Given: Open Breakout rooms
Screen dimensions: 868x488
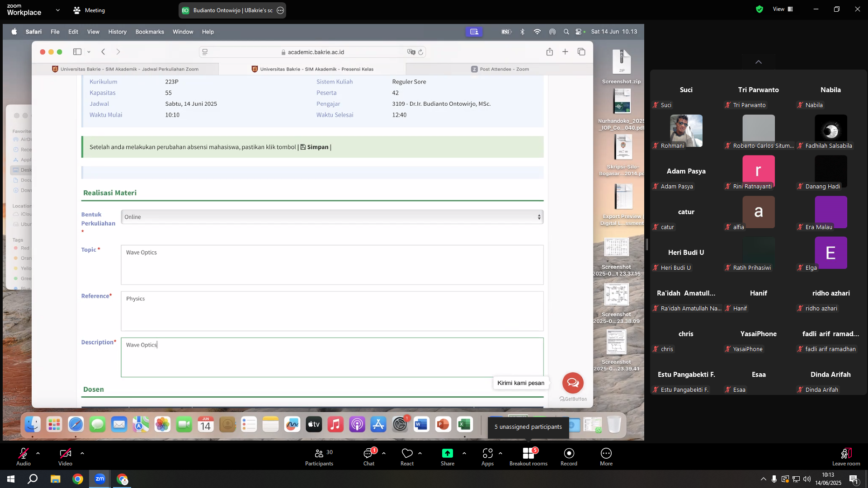Looking at the screenshot, I should pos(528,456).
